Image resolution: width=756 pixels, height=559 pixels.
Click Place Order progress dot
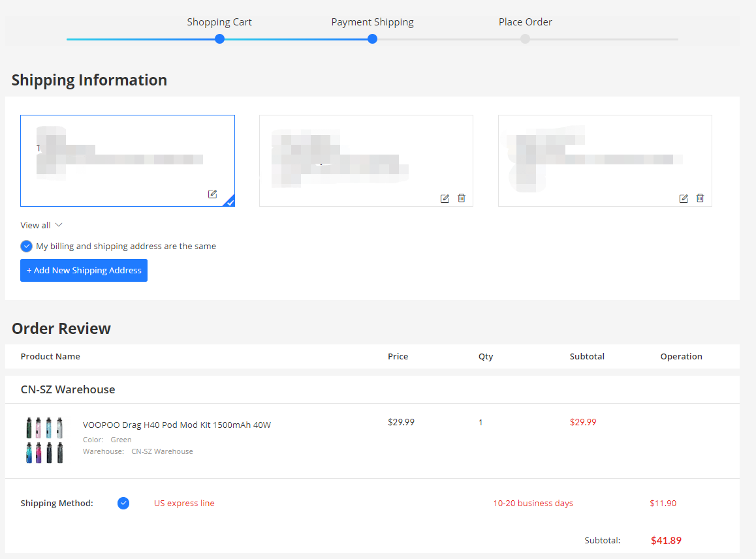point(525,39)
